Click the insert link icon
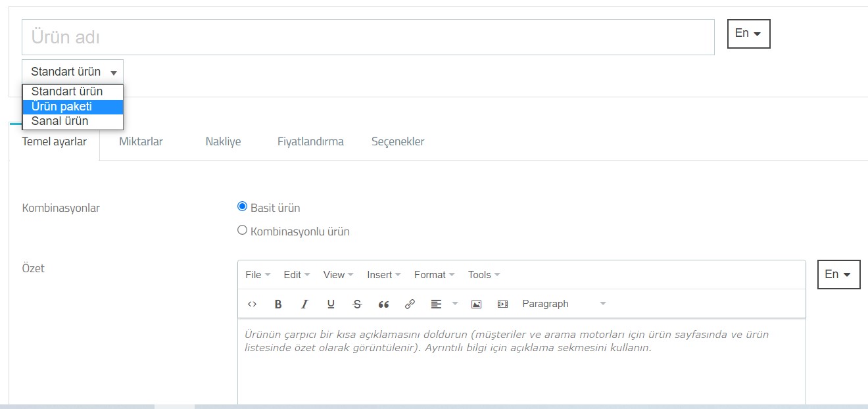This screenshot has width=868, height=409. (410, 304)
